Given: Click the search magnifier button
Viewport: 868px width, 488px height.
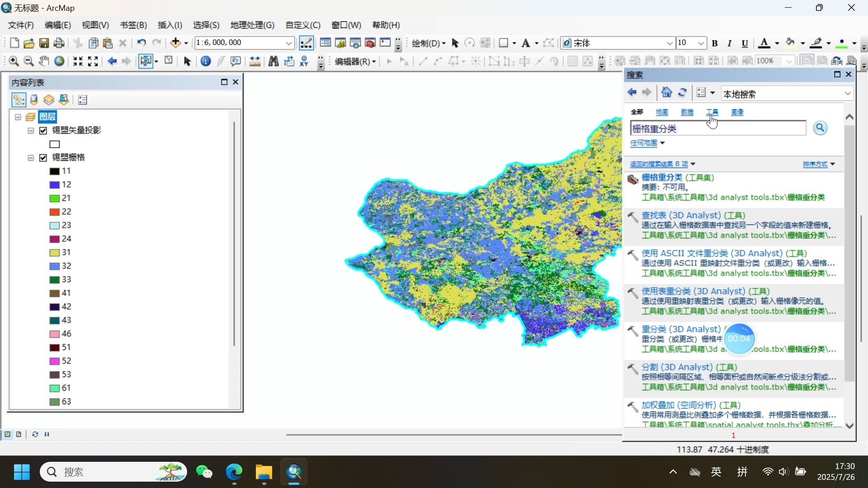Looking at the screenshot, I should pyautogui.click(x=820, y=128).
